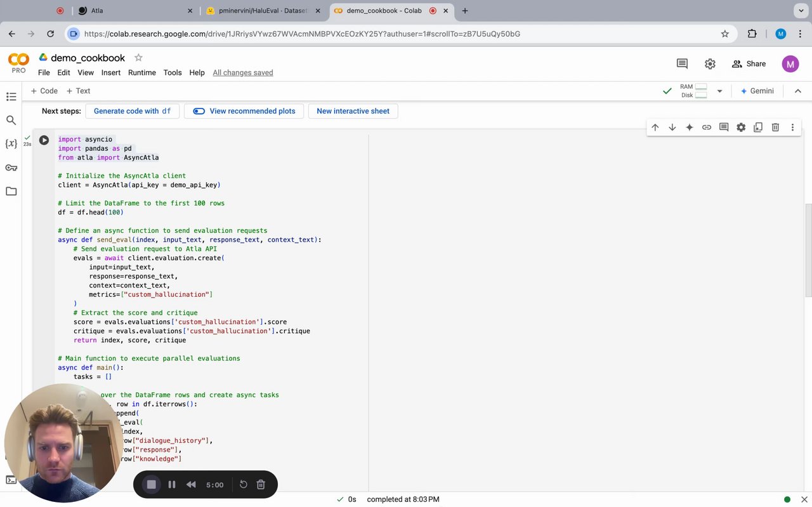Open Chrome's three-dot menu
The width and height of the screenshot is (812, 507).
800,34
